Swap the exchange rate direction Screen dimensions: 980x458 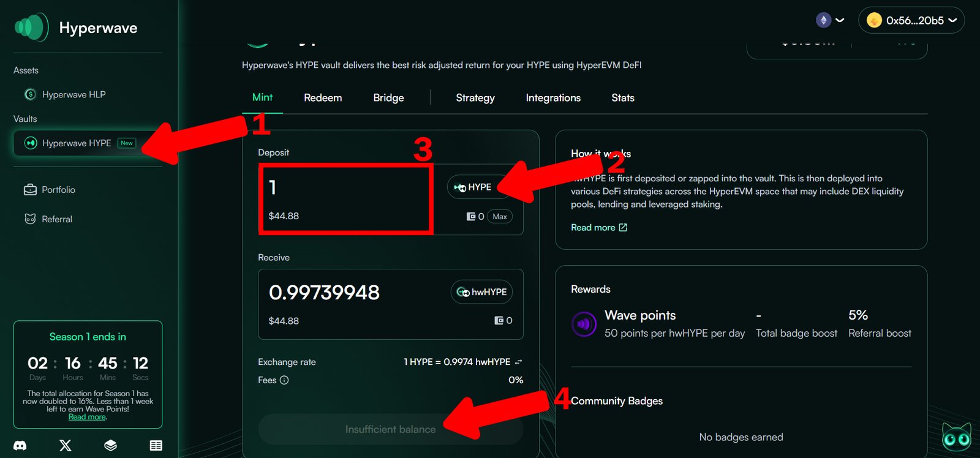click(519, 362)
